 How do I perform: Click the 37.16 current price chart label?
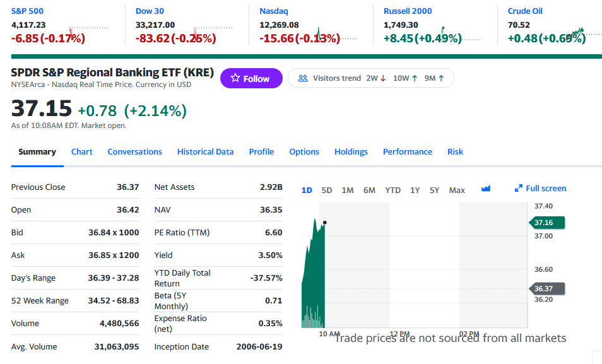click(546, 223)
